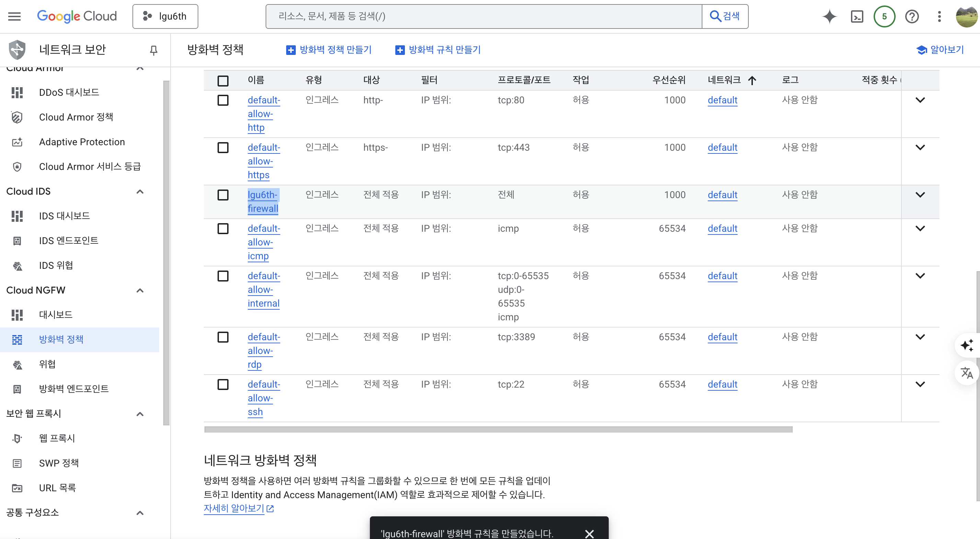The image size is (980, 539).
Task: Check the default-allow-https rule checkbox
Action: click(223, 147)
